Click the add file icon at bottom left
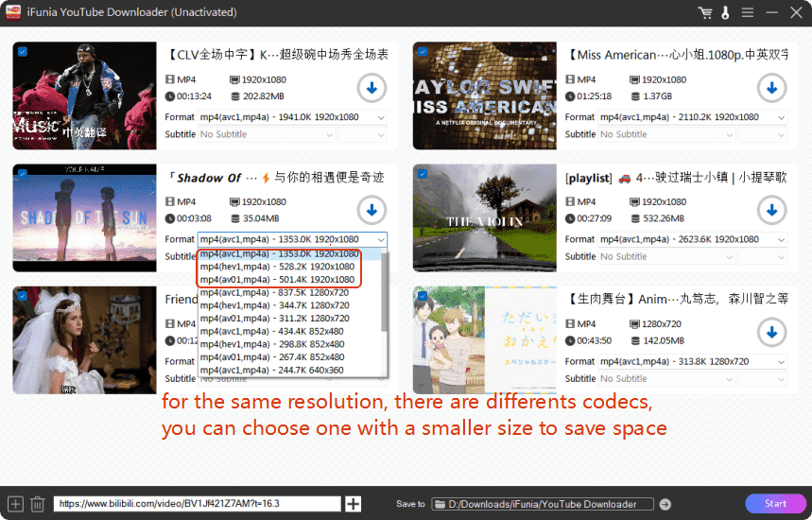 15,504
